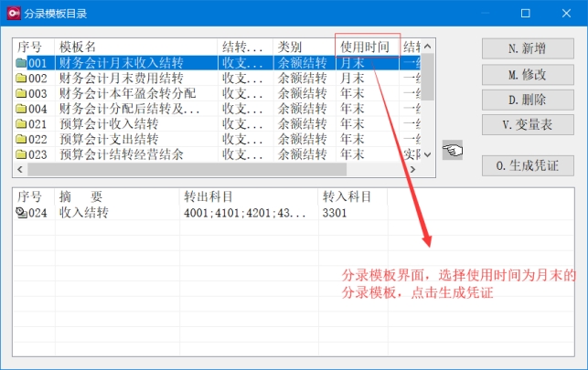588x370 pixels.
Task: Click the folder icon of template 021
Action: tap(21, 124)
